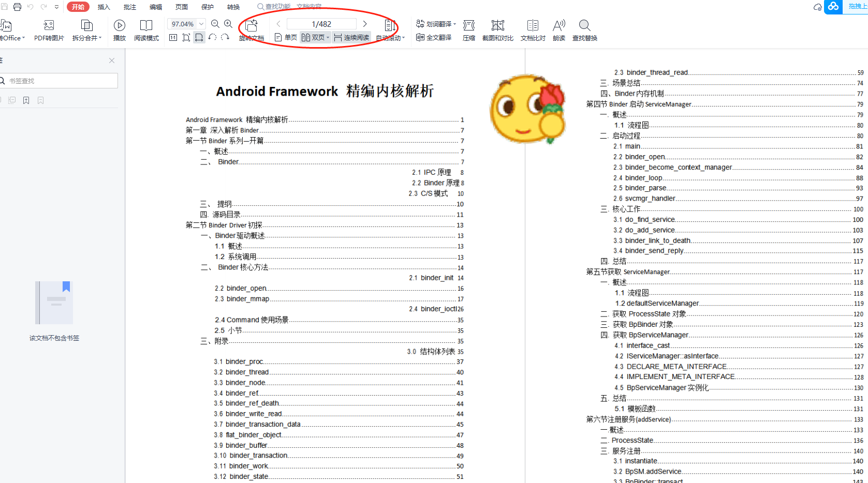
Task: Go to the next page arrow
Action: click(365, 24)
